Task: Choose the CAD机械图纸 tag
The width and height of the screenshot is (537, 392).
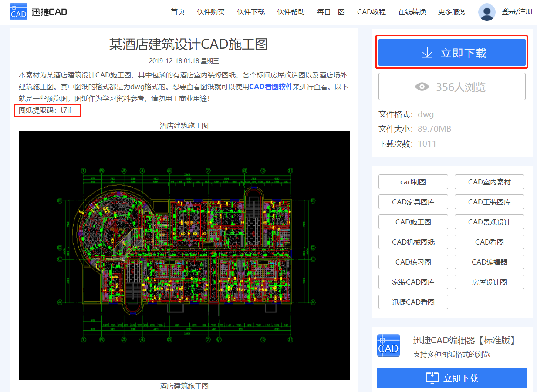Action: tap(413, 242)
